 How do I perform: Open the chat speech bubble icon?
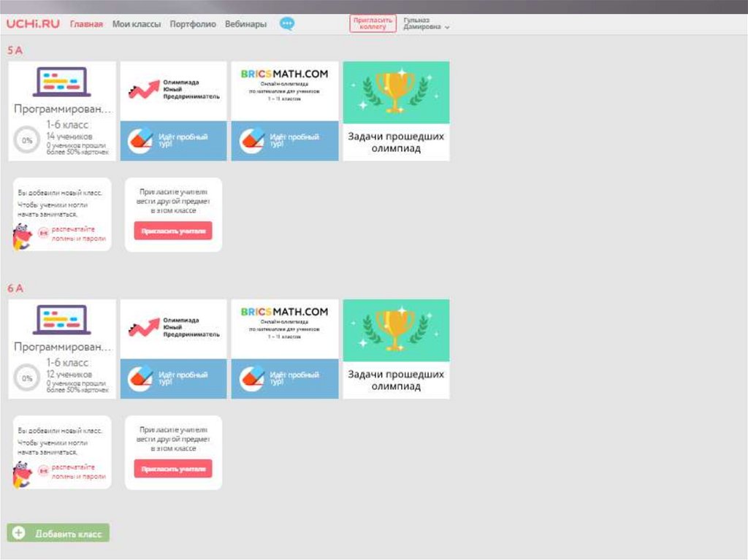286,23
